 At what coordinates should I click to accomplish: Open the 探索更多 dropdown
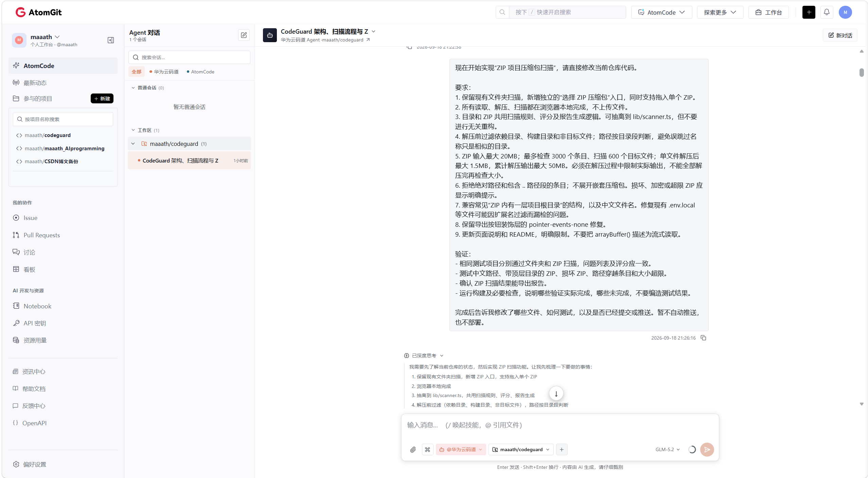[720, 12]
